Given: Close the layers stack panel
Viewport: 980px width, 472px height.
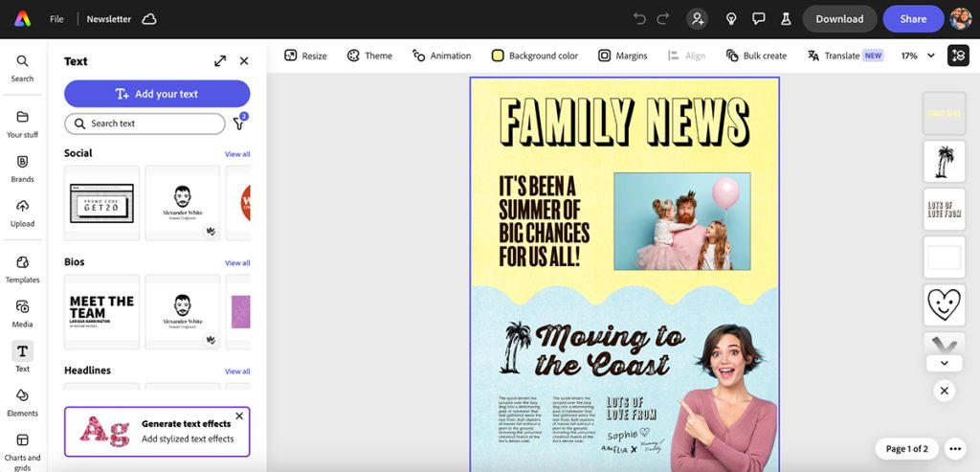Looking at the screenshot, I should 945,391.
